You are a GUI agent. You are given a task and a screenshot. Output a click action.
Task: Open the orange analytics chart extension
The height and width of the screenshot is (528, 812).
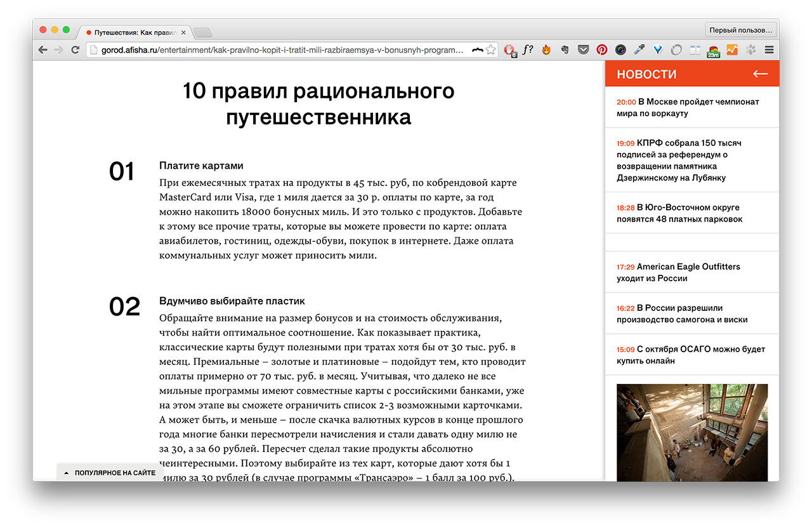[x=732, y=49]
